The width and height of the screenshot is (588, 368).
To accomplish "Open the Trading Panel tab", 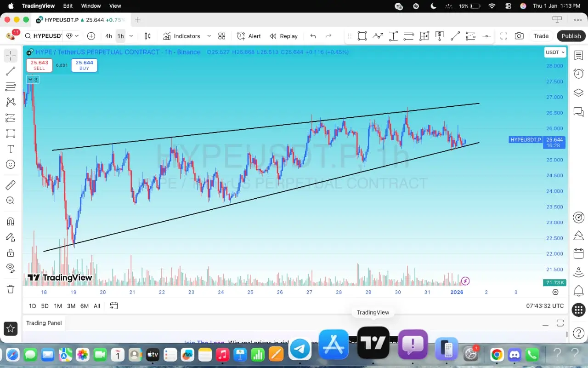I will [44, 323].
